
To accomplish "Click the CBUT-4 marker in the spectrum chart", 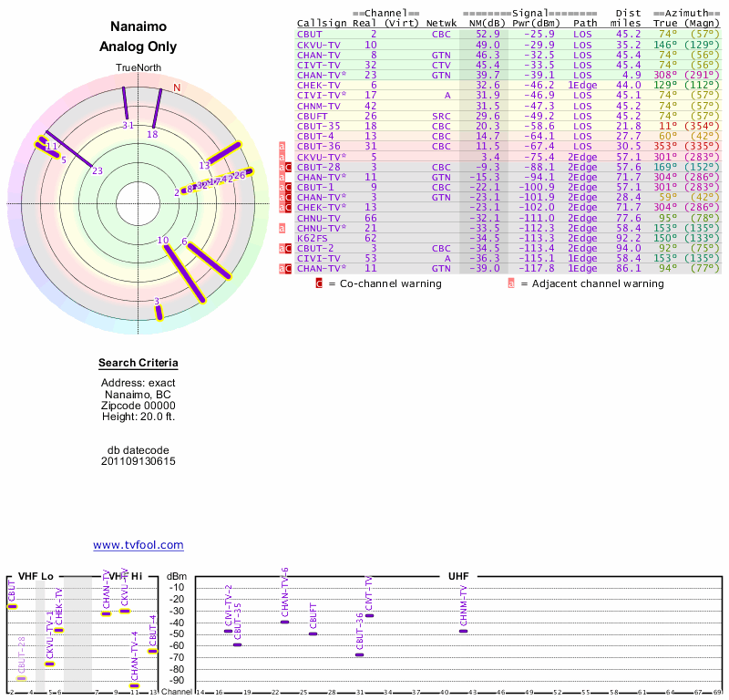I will pos(152,651).
